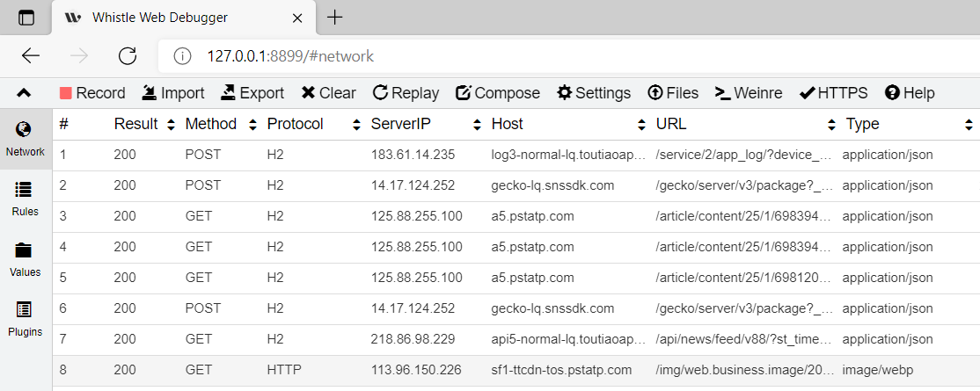
Task: Select row 6 gecko-lq.snssdk.com POST request
Action: [516, 308]
